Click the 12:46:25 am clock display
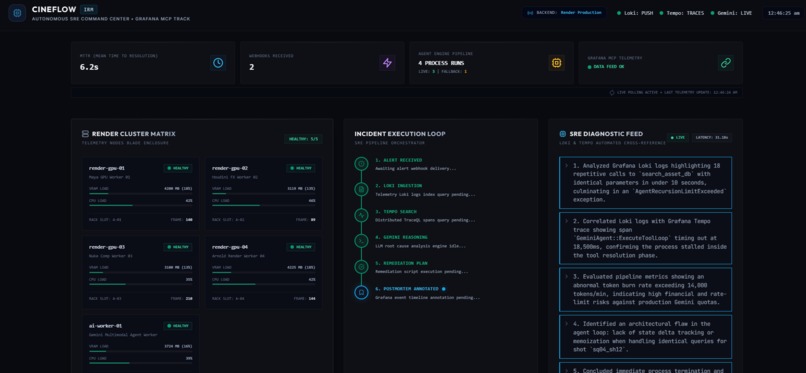Viewport: 806px width, 373px height. pyautogui.click(x=783, y=13)
